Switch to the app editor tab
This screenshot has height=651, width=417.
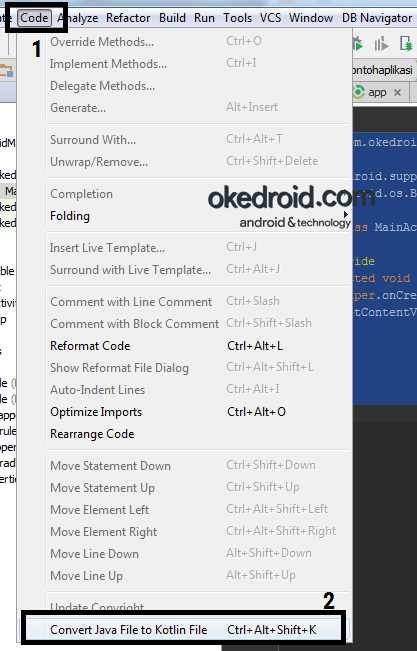click(x=377, y=92)
